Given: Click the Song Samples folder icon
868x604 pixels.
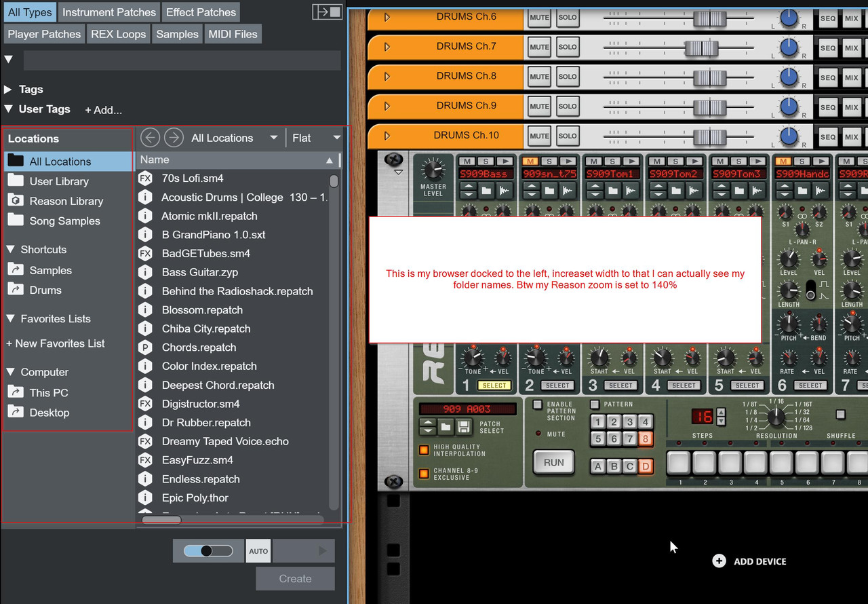Looking at the screenshot, I should [x=16, y=220].
